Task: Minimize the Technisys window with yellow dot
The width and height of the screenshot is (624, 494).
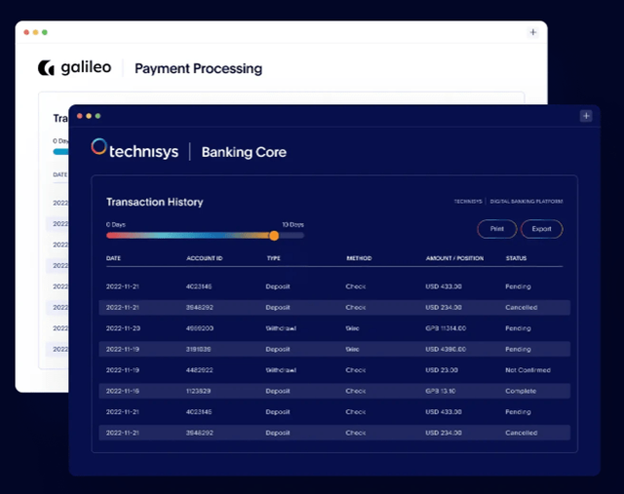Action: coord(89,116)
